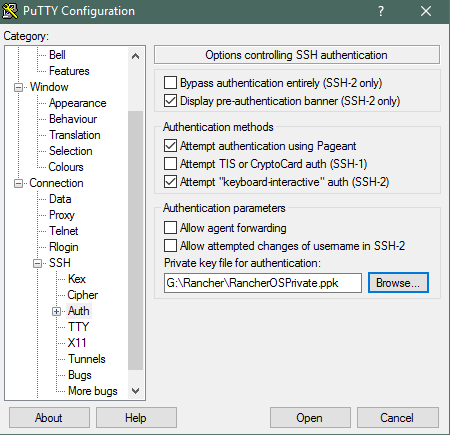
Task: Click Browse for private key file
Action: [398, 283]
